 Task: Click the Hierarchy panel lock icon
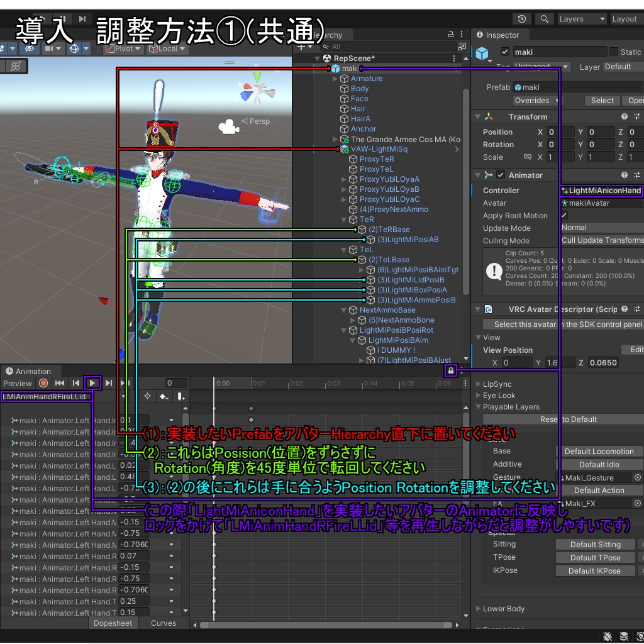pos(450,35)
